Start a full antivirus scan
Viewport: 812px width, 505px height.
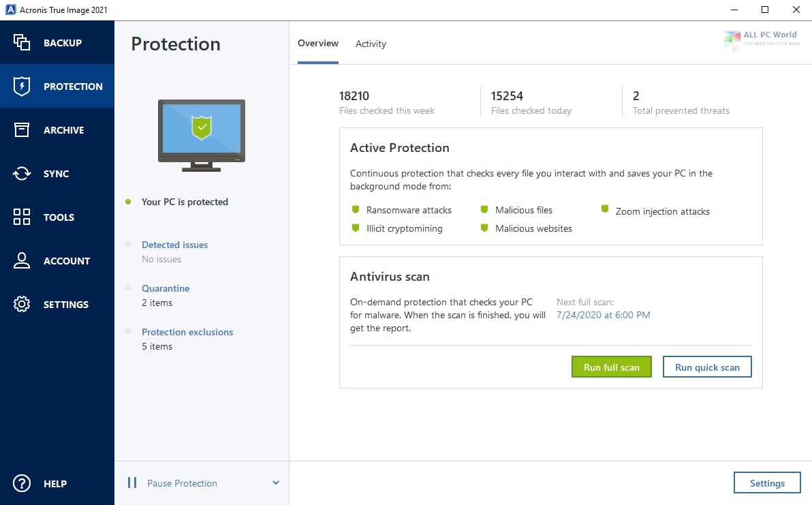pos(612,367)
